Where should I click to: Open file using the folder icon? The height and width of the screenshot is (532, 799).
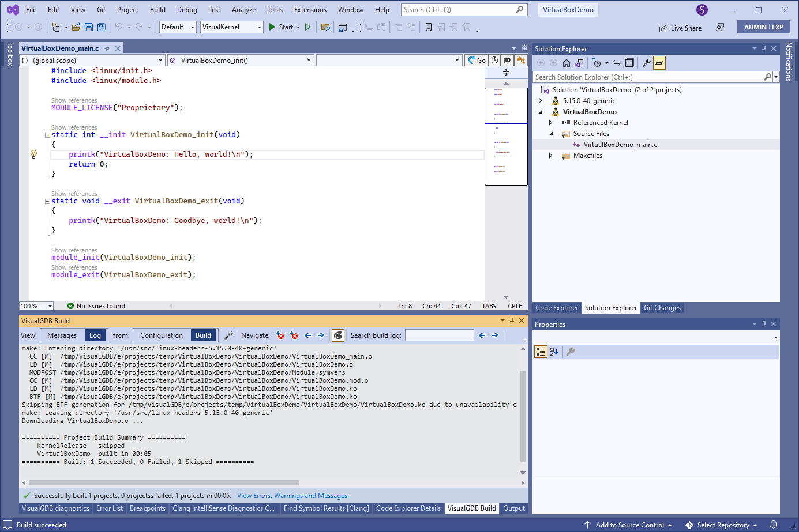76,27
